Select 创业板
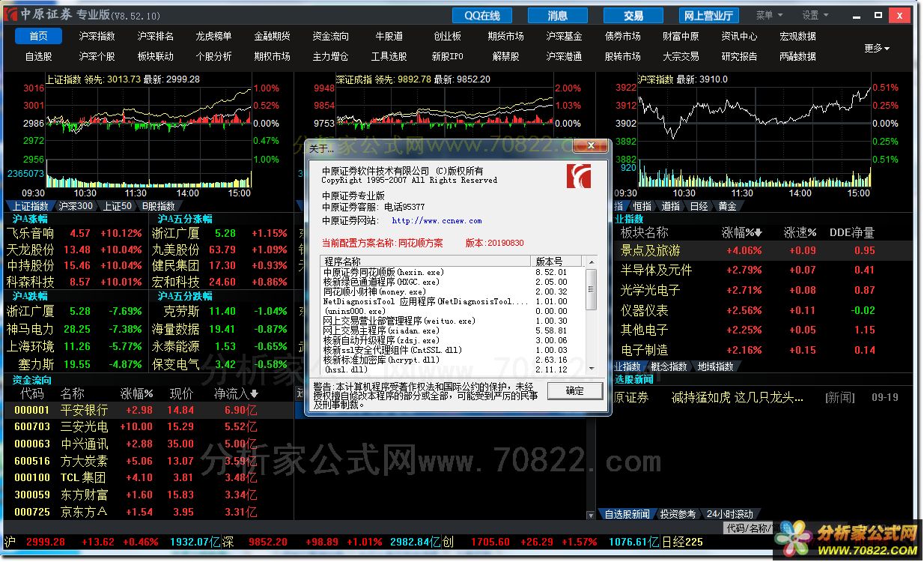This screenshot has height=562, width=924. [x=448, y=36]
